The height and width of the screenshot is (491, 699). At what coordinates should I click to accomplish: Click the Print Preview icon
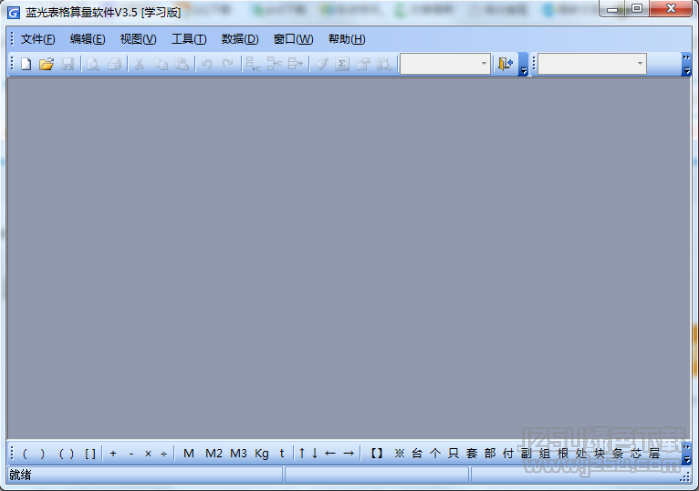coord(93,64)
